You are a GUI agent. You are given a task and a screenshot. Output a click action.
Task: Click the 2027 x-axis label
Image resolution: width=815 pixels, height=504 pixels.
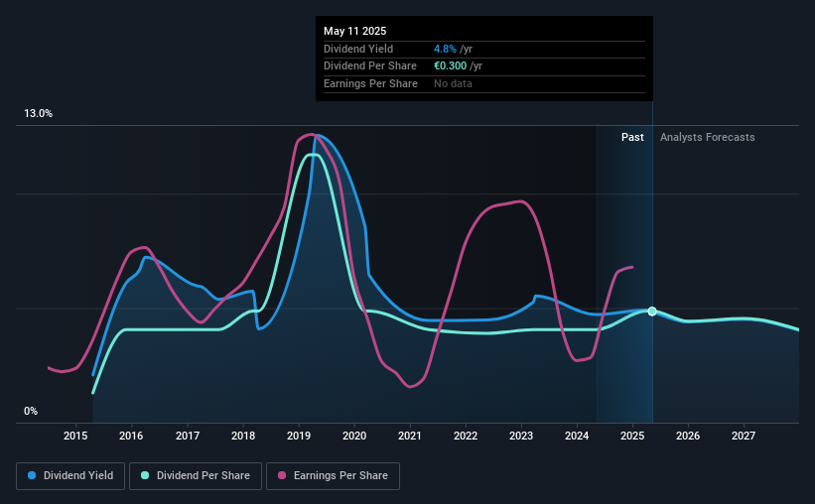coord(744,436)
